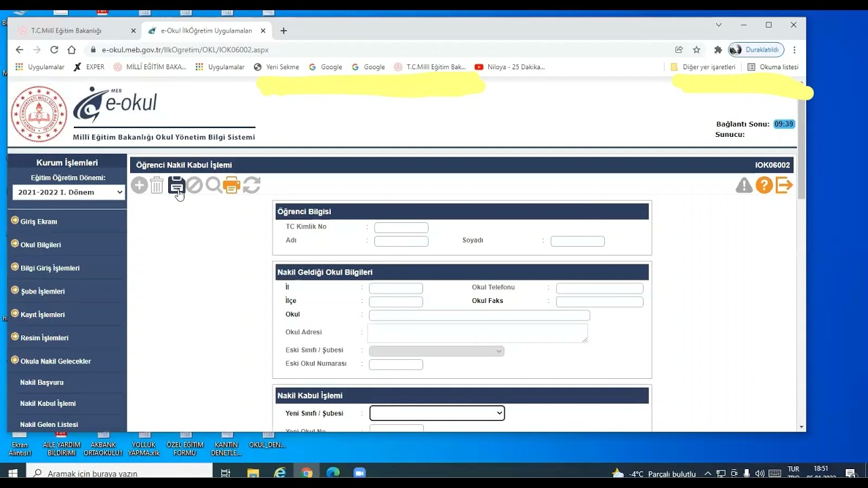Screen dimensions: 868x488
Task: Click the TC Kimlik No input field
Action: [401, 228]
